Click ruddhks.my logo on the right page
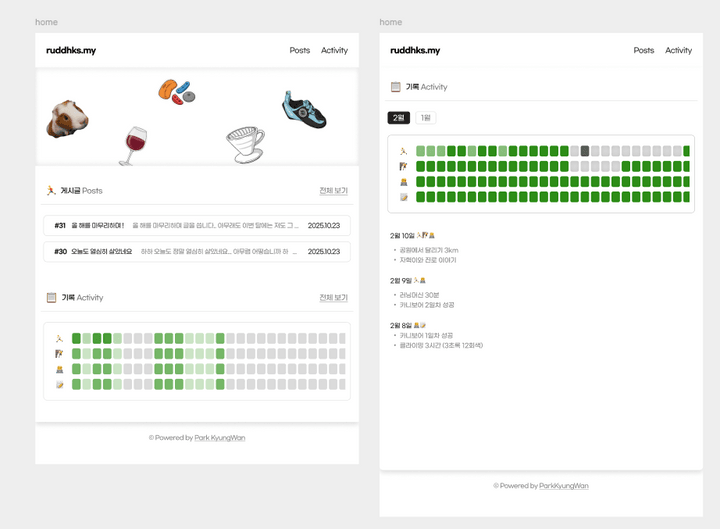The image size is (720, 529). point(415,50)
